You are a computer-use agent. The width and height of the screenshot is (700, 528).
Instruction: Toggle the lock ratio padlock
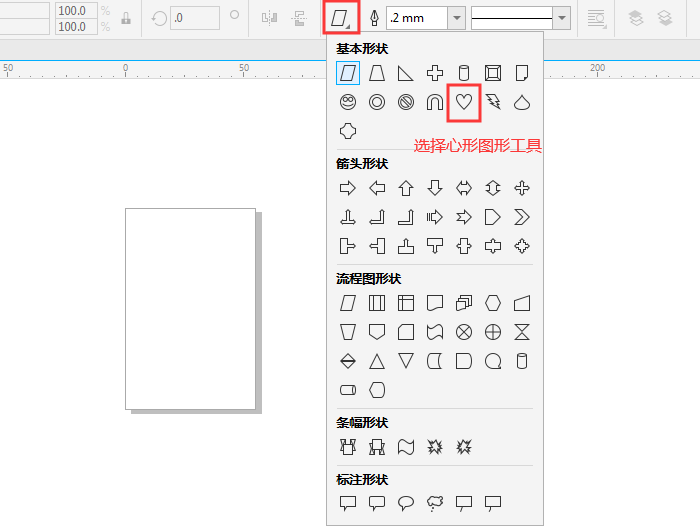click(126, 18)
